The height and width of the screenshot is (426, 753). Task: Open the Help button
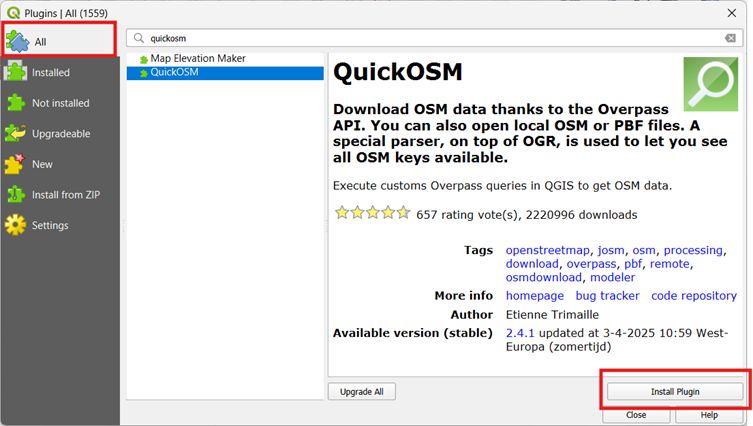[x=708, y=414]
